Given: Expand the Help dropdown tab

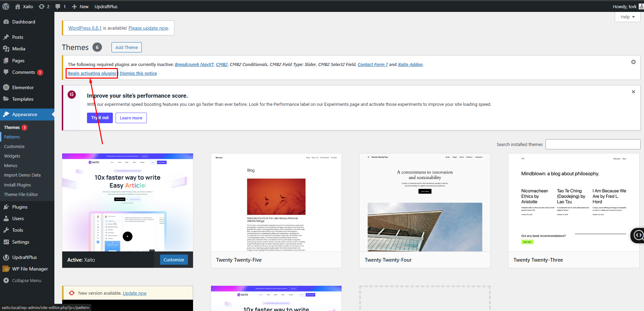Looking at the screenshot, I should pos(627,17).
